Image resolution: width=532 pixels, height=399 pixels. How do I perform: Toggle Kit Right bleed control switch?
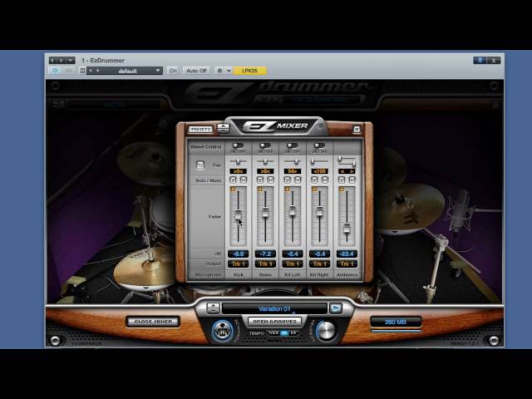pos(319,146)
